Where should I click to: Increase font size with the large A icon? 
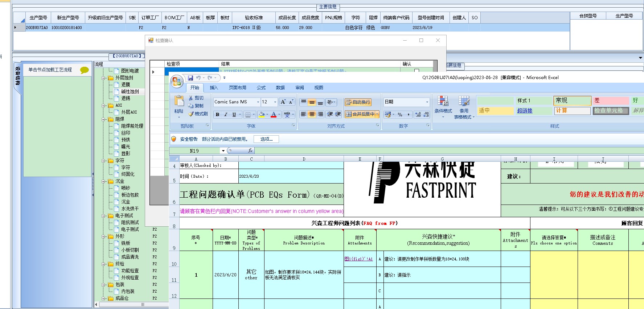click(283, 102)
